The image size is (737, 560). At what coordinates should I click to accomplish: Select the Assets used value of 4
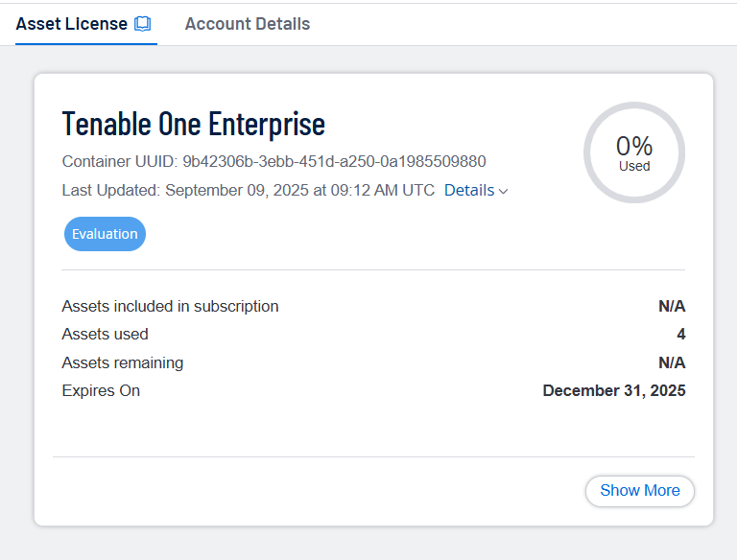(x=680, y=335)
